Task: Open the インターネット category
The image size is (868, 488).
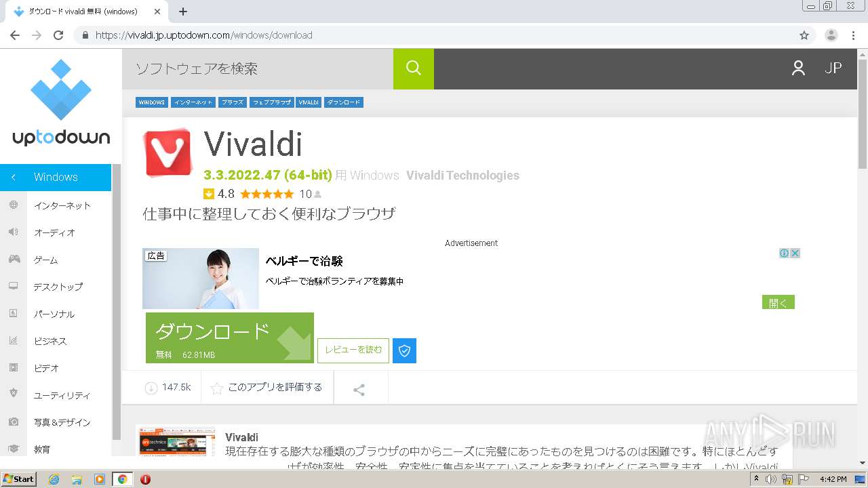Action: point(62,205)
